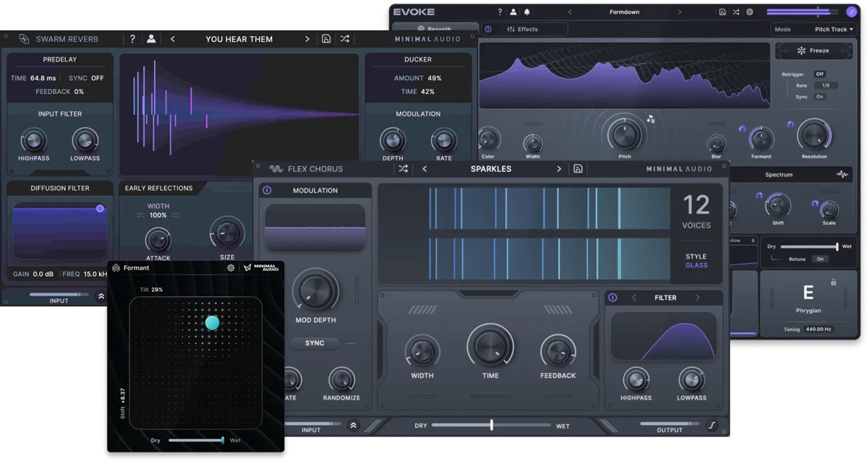Open SPARKLES preset menu
This screenshot has width=868, height=461.
491,169
